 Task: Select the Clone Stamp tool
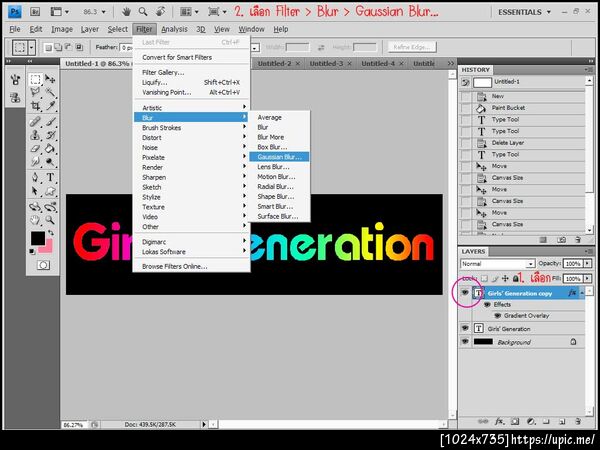[x=36, y=135]
